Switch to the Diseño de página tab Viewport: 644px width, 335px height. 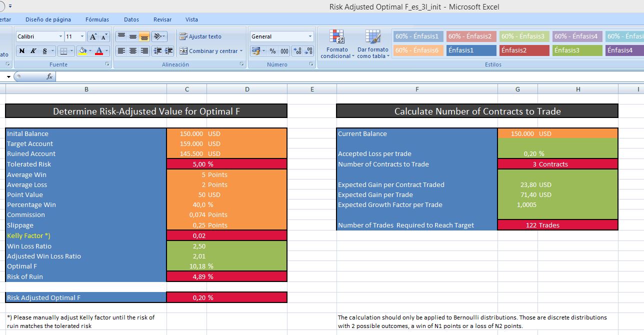point(48,19)
